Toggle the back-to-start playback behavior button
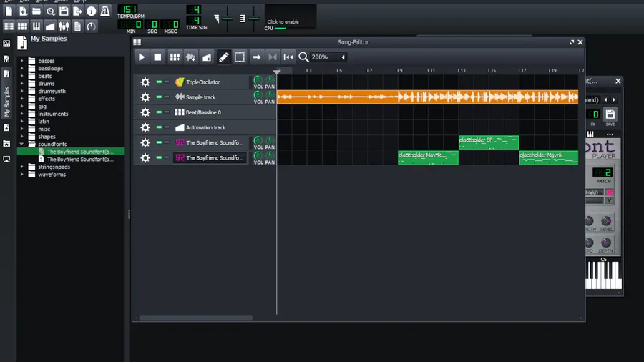The image size is (644, 362). (x=288, y=57)
